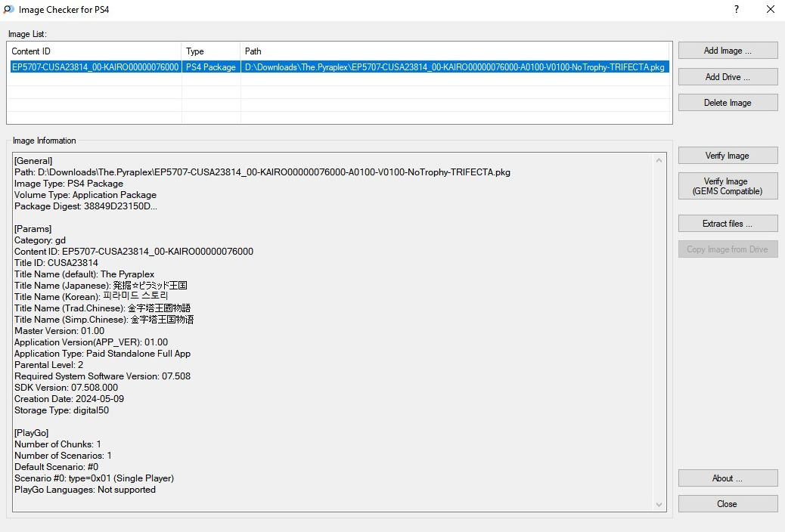Delete the selected image from list
Screen dimensions: 785x532
[728, 103]
